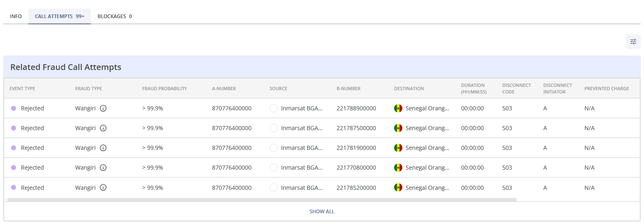644x224 pixels.
Task: Click the Duration (HH:MM:SS) column header
Action: tap(474, 89)
